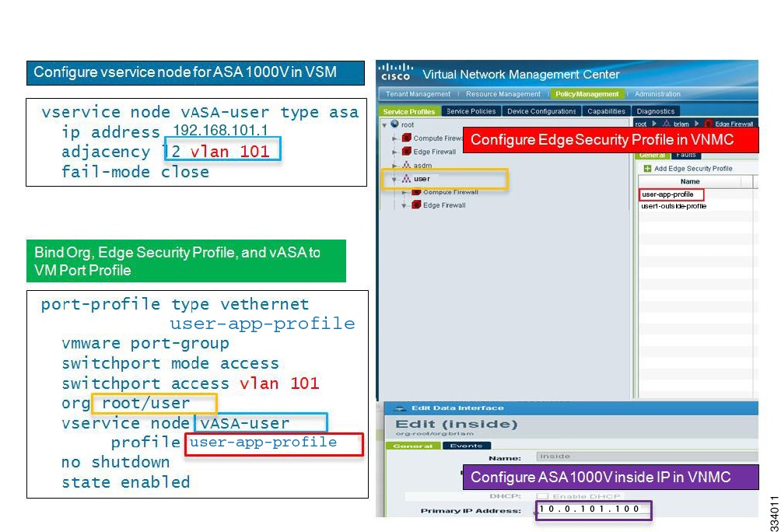Click the green plus Add Edge Security Profile icon
This screenshot has height=532, width=781.
pyautogui.click(x=647, y=168)
